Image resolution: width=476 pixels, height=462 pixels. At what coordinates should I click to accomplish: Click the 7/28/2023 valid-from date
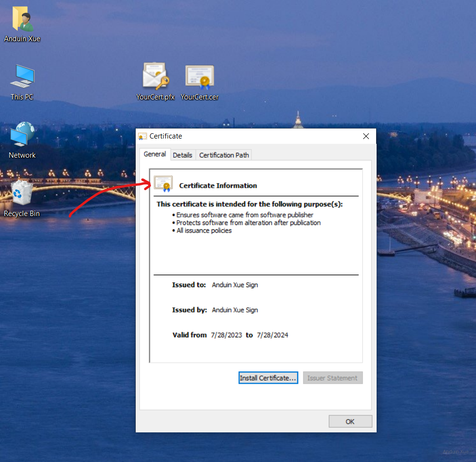click(x=227, y=335)
